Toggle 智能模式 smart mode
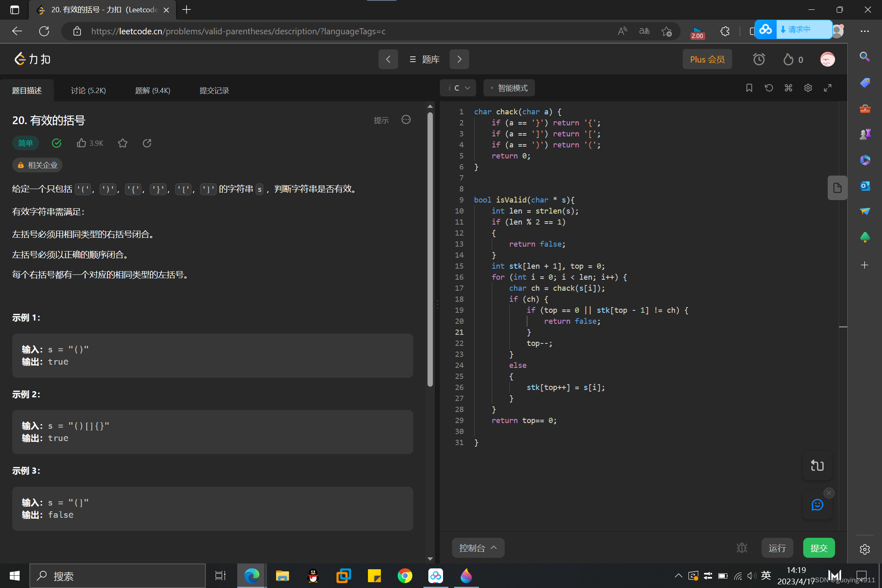Viewport: 882px width, 588px height. tap(509, 88)
